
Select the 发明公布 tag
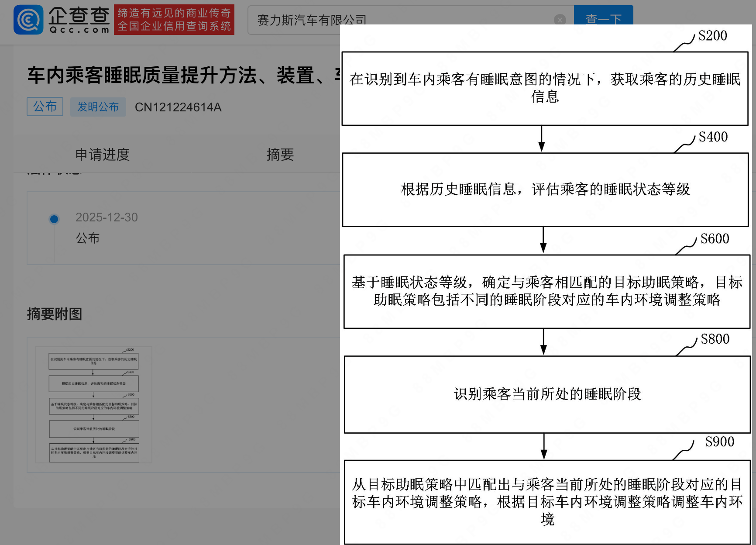[x=98, y=107]
